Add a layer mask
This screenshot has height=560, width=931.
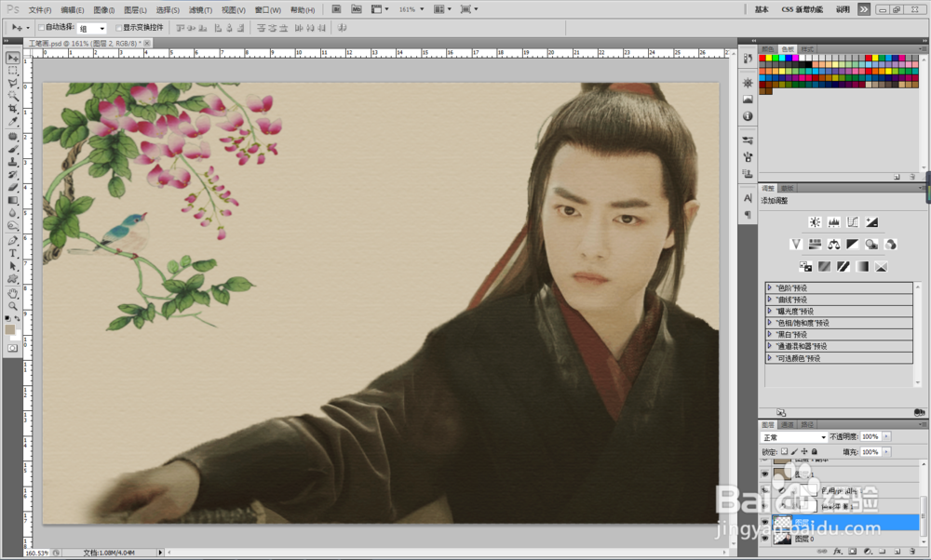853,551
